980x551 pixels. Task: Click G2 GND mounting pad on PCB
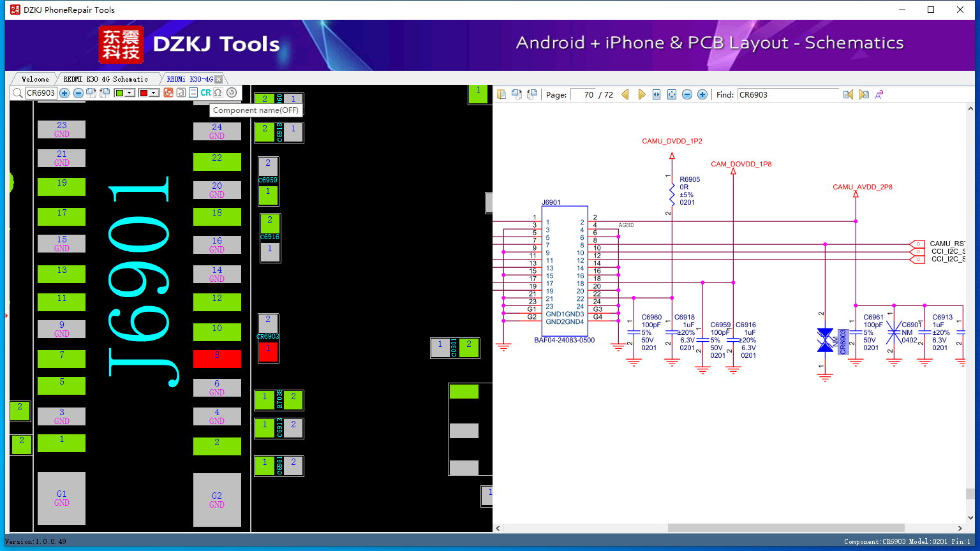click(217, 499)
